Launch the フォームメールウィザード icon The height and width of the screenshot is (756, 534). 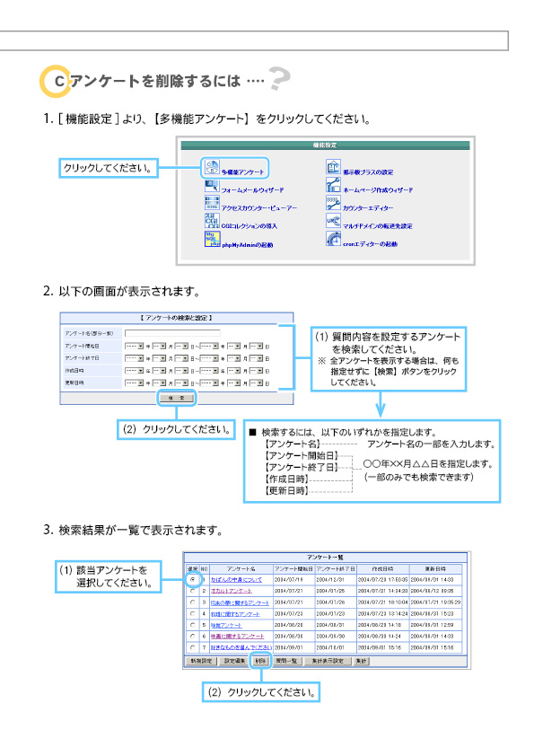coord(212,186)
